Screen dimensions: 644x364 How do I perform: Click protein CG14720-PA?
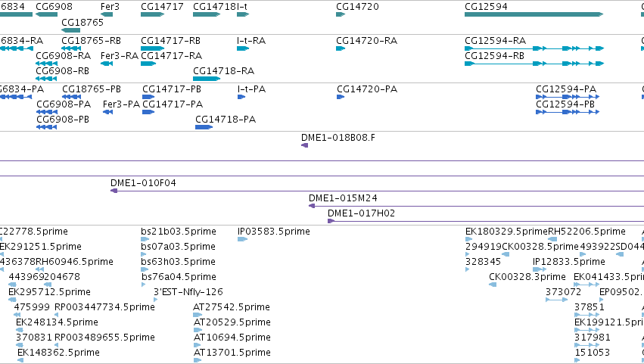tap(367, 89)
